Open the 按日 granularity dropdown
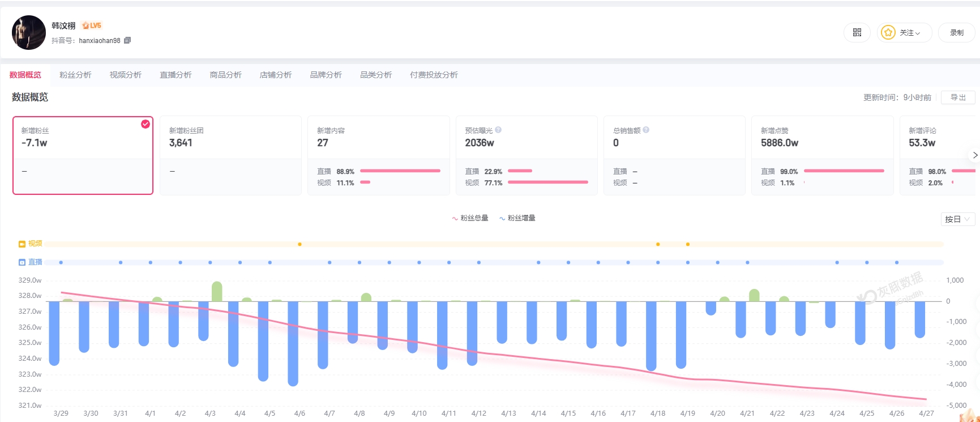The image size is (980, 422). [957, 219]
